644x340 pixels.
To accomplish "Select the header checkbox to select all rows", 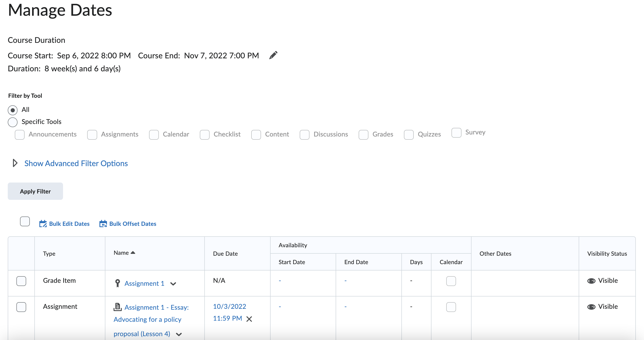I will (x=25, y=221).
